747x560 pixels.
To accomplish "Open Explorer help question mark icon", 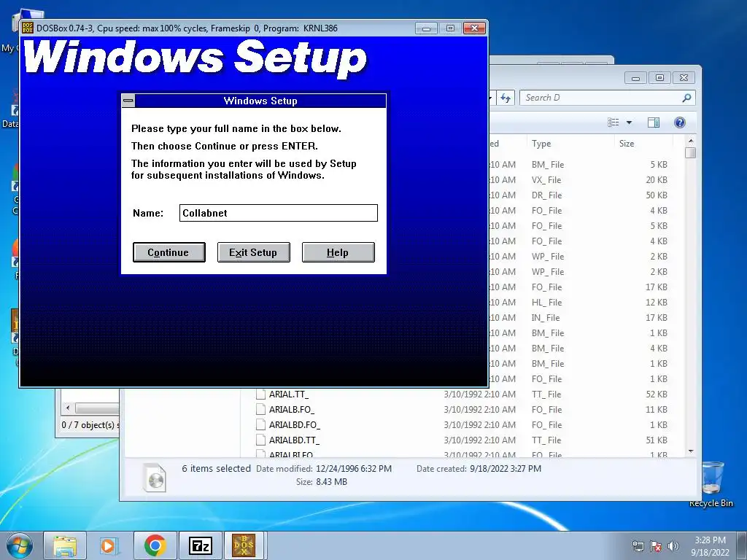I will (680, 122).
